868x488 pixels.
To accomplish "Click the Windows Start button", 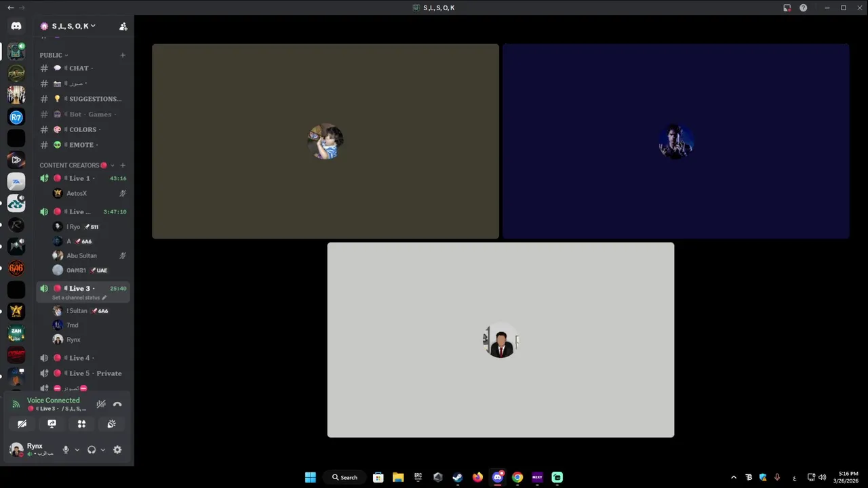I will point(310,477).
